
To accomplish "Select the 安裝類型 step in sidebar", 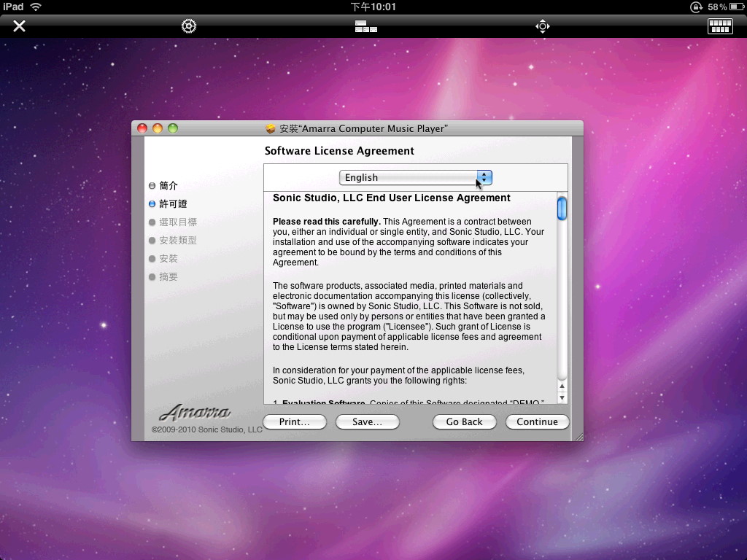I will (x=172, y=241).
